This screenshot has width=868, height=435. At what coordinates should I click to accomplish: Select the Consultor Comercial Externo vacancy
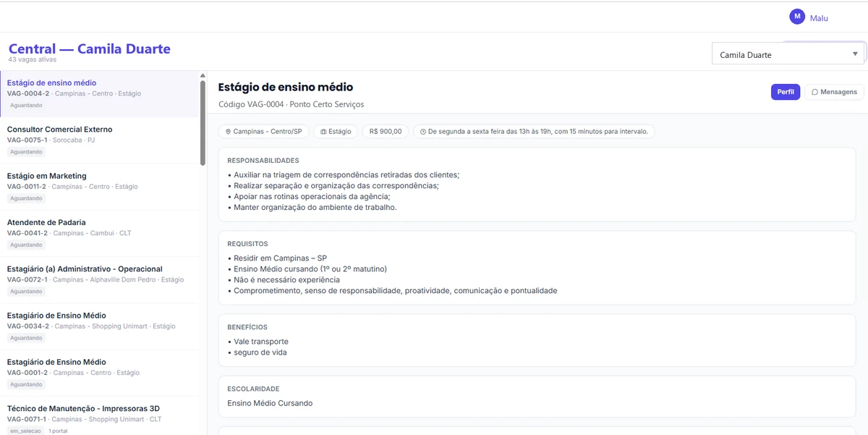click(100, 140)
